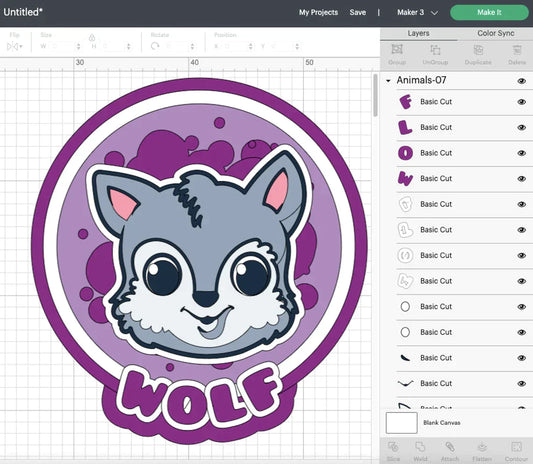This screenshot has width=533, height=464.
Task: Select the purple W letter layer thumbnail
Action: (x=405, y=178)
